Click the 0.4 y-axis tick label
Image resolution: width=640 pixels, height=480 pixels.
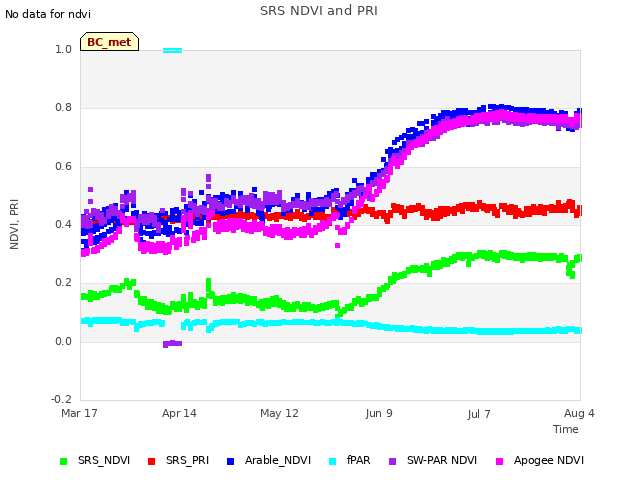pos(63,224)
